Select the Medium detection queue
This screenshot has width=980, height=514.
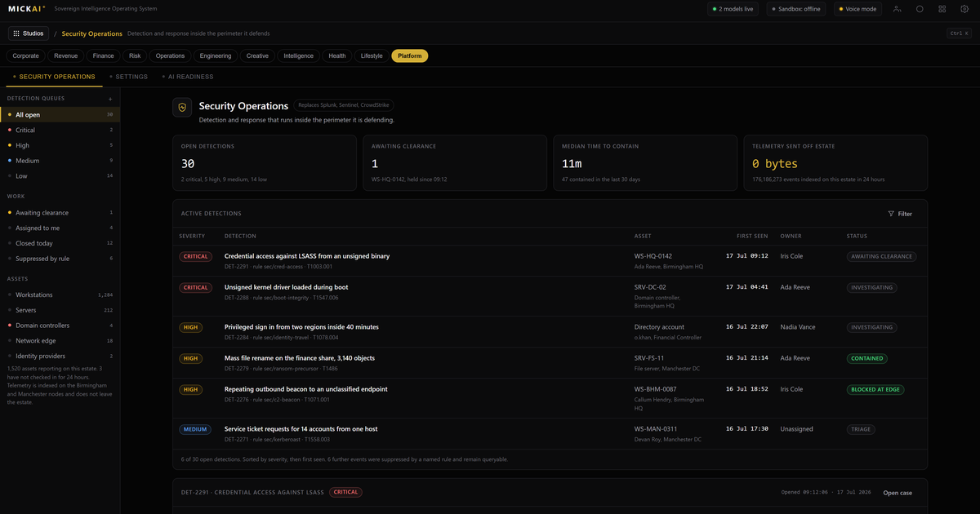(60, 161)
